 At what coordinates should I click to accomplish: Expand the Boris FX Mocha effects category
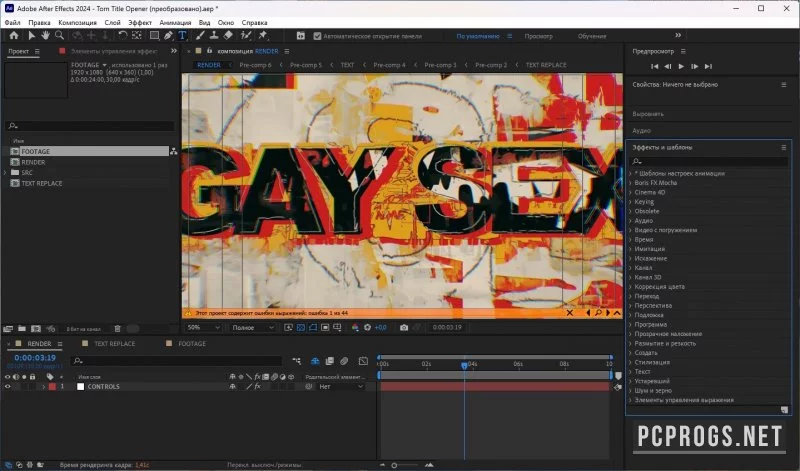click(x=630, y=183)
